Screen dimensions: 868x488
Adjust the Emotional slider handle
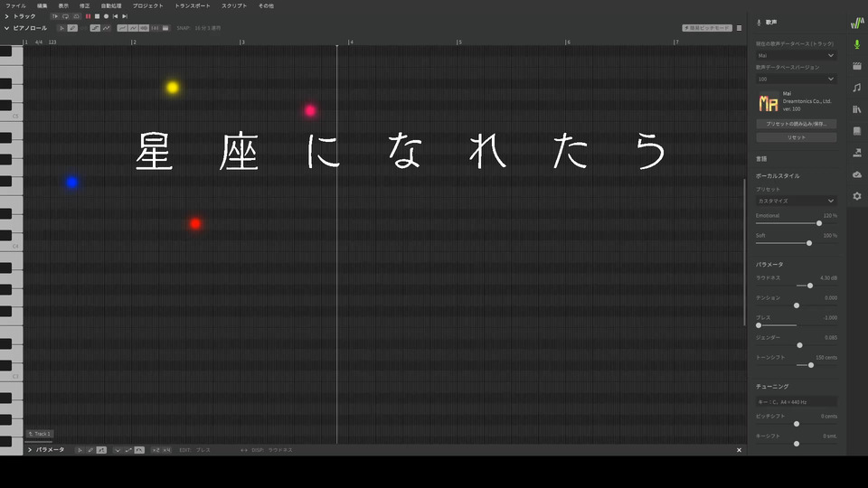[x=819, y=223]
